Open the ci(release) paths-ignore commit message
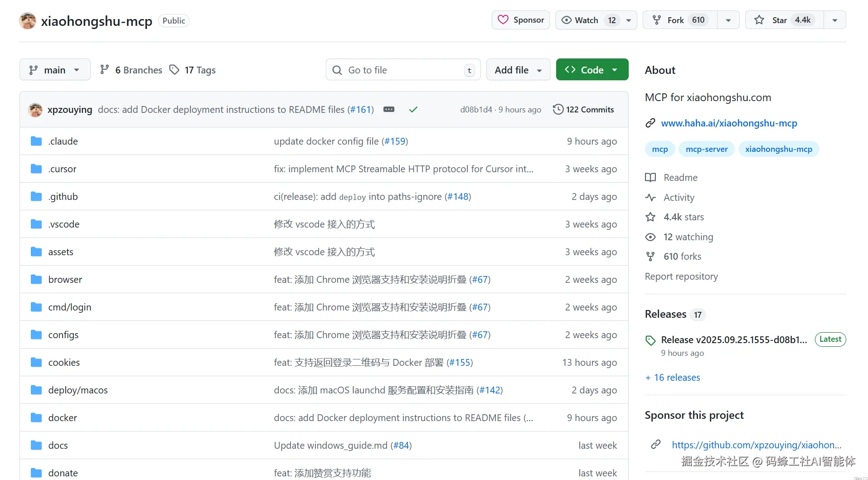The height and width of the screenshot is (480, 868). (x=358, y=197)
